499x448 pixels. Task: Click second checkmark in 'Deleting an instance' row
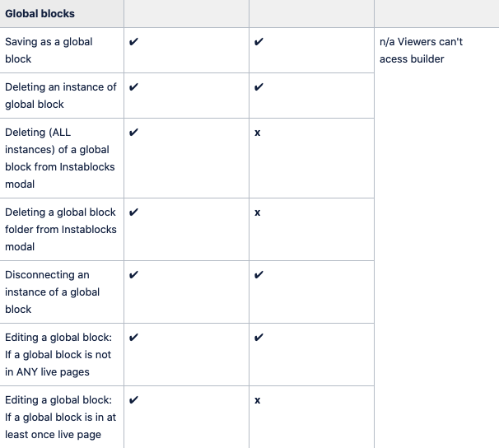[259, 86]
